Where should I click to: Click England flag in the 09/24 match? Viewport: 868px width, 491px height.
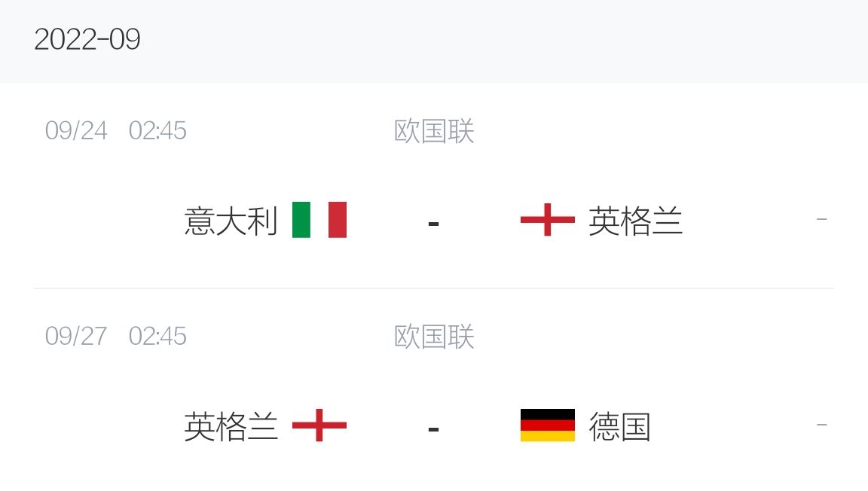click(548, 220)
